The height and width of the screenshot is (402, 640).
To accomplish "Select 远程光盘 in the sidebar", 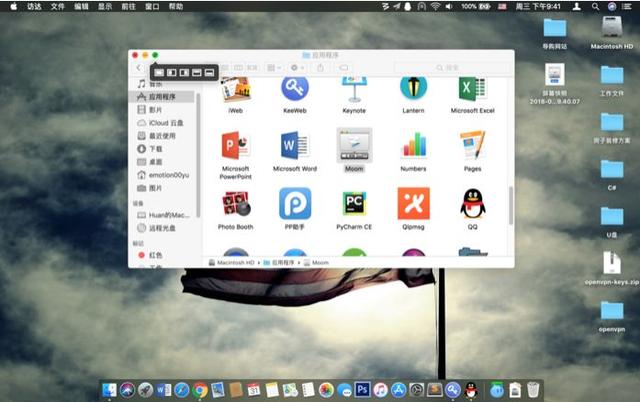I will 162,228.
